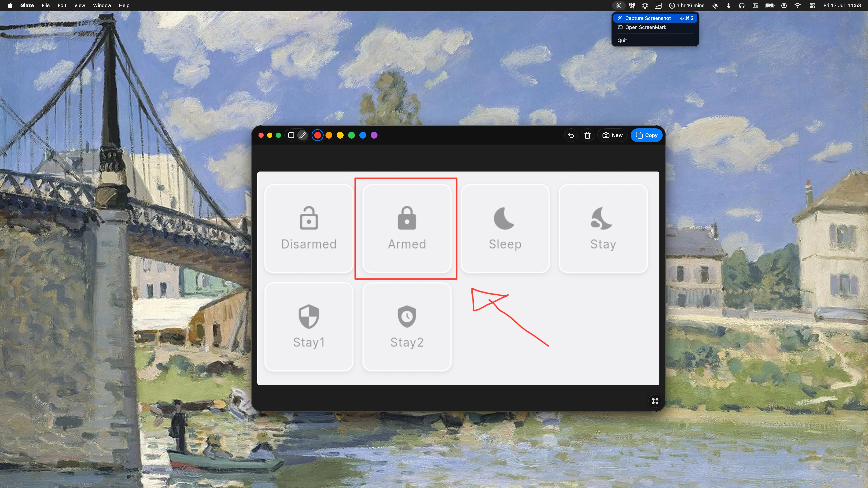Click the date and time clock
The image size is (868, 488).
click(x=842, y=5)
